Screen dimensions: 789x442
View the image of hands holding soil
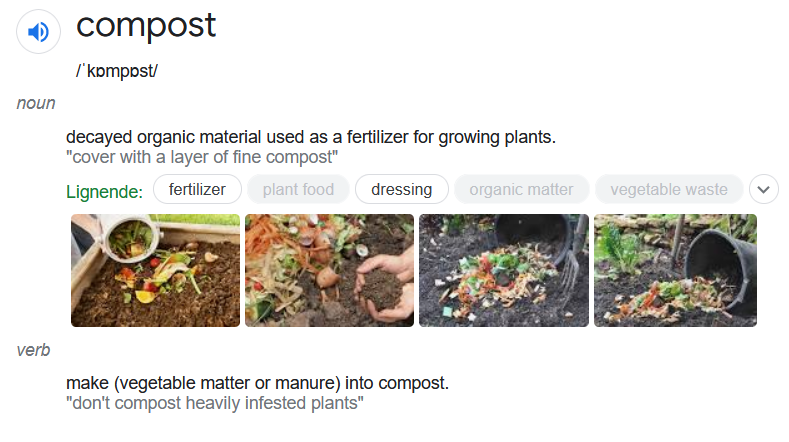click(329, 270)
